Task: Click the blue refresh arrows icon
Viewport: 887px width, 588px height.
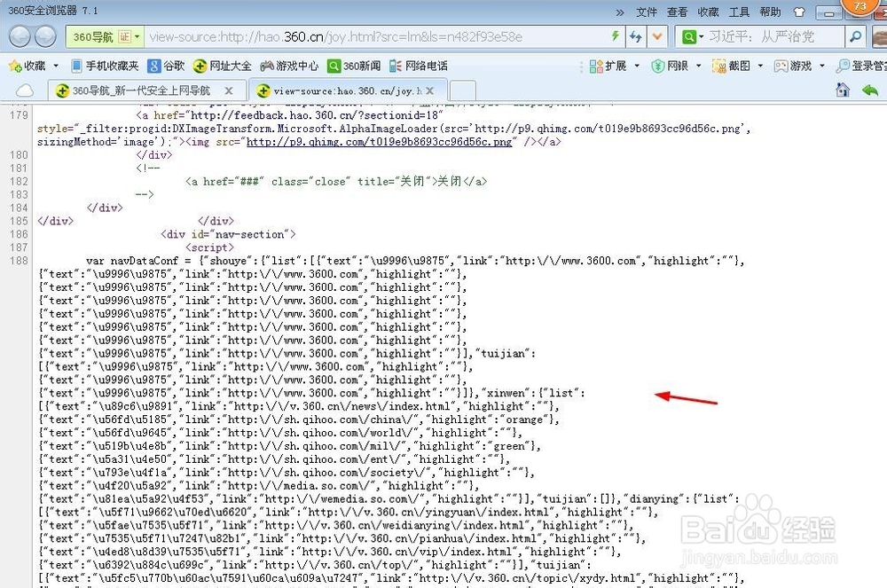Action: point(636,36)
